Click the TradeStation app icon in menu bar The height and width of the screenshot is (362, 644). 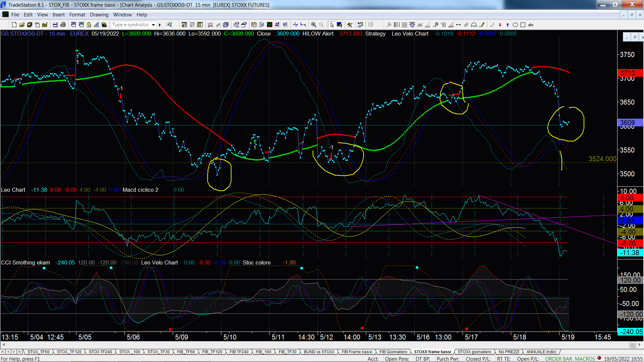click(5, 14)
